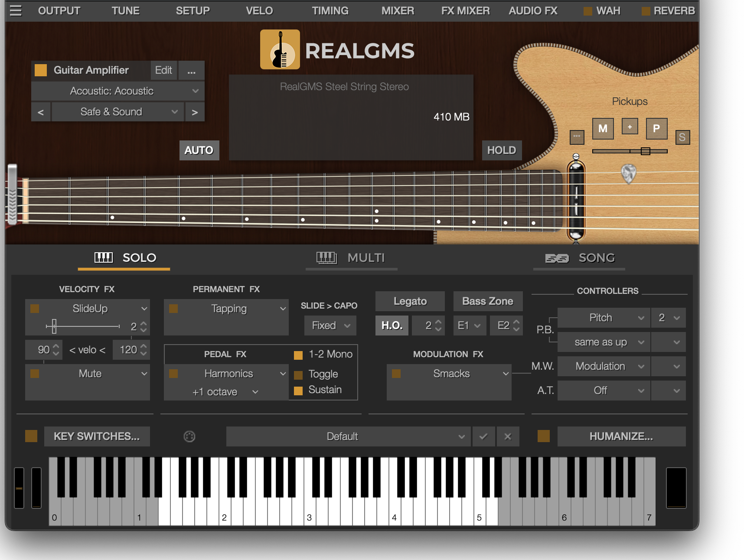The height and width of the screenshot is (560, 744).
Task: Enable the Mute velocity FX checkbox
Action: 35,374
